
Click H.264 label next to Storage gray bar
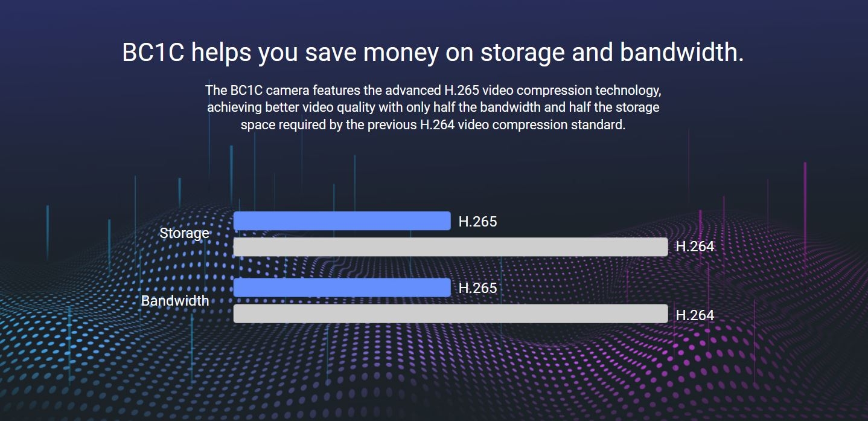pyautogui.click(x=695, y=246)
